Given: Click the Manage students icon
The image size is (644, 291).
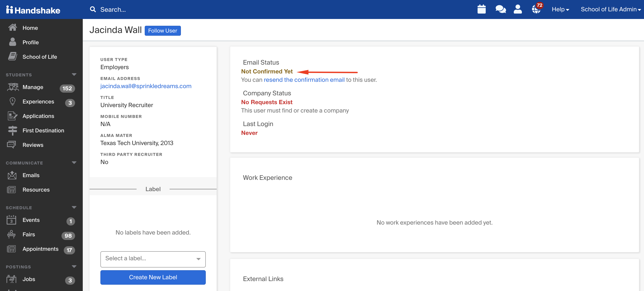Looking at the screenshot, I should [12, 87].
